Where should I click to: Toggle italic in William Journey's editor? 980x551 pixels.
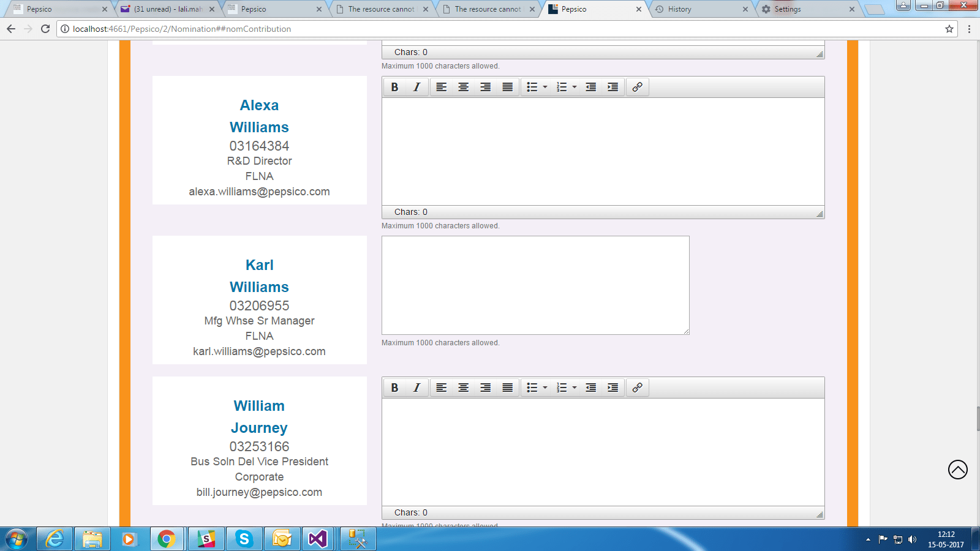(x=417, y=388)
